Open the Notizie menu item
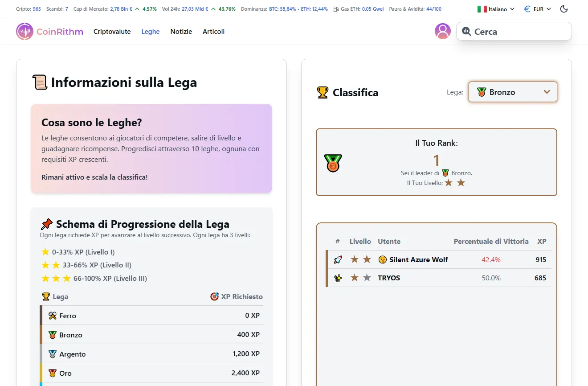Viewport: 588px width, 386px height. pyautogui.click(x=181, y=31)
